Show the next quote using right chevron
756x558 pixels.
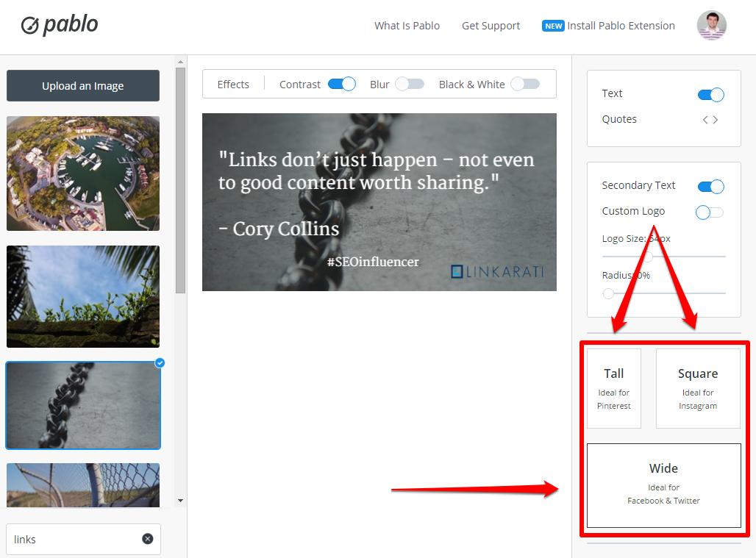tap(716, 120)
